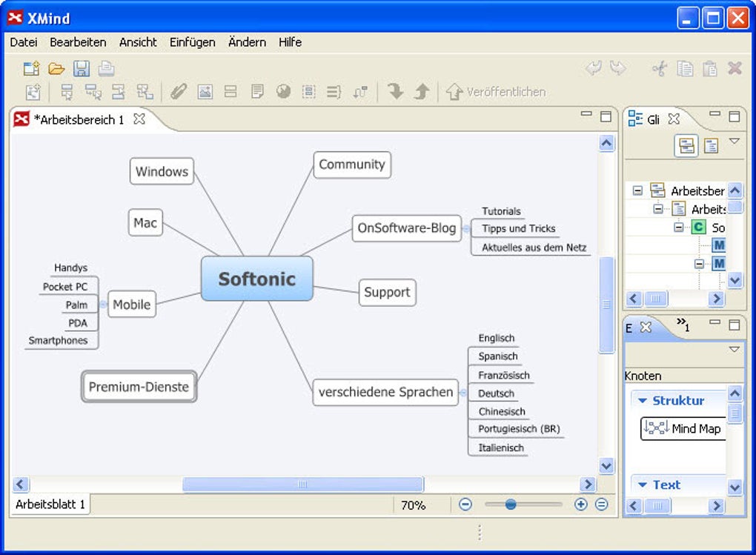Select the Arbeitsblatt 1 sheet tab
Screen dimensions: 756x555
pos(50,505)
